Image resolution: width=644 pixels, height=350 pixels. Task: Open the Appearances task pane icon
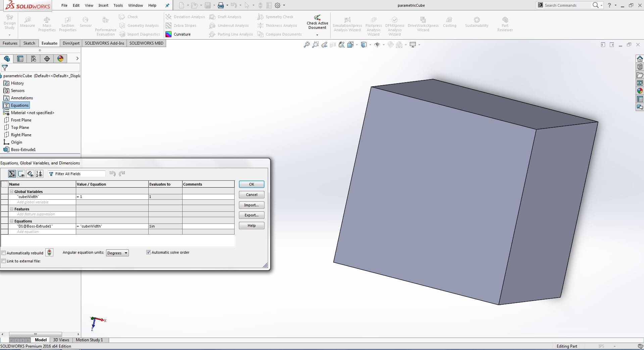pyautogui.click(x=640, y=91)
